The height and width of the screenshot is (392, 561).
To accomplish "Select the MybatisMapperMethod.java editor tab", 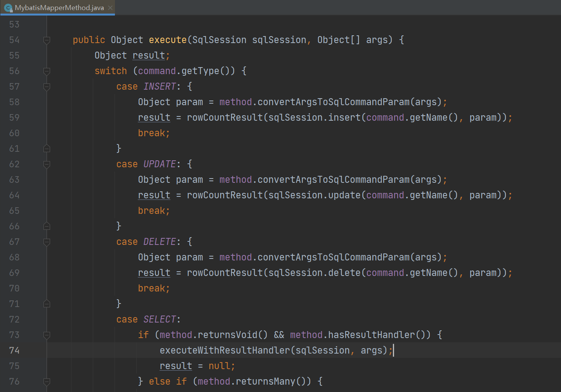I will point(59,8).
